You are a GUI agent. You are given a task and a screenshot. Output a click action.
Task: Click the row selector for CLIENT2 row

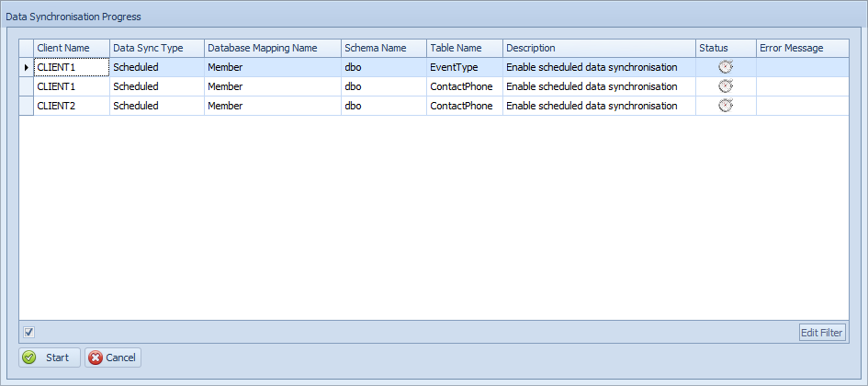(x=27, y=106)
